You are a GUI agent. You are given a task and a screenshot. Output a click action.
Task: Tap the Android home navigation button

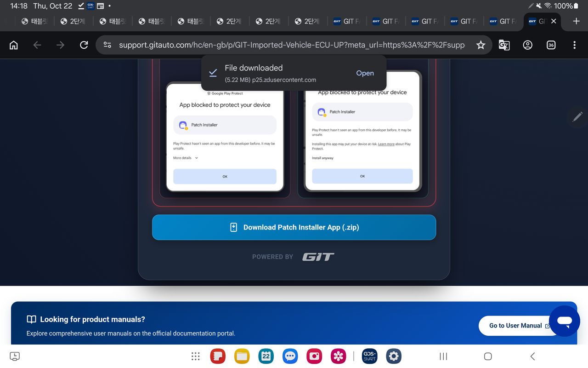click(488, 356)
